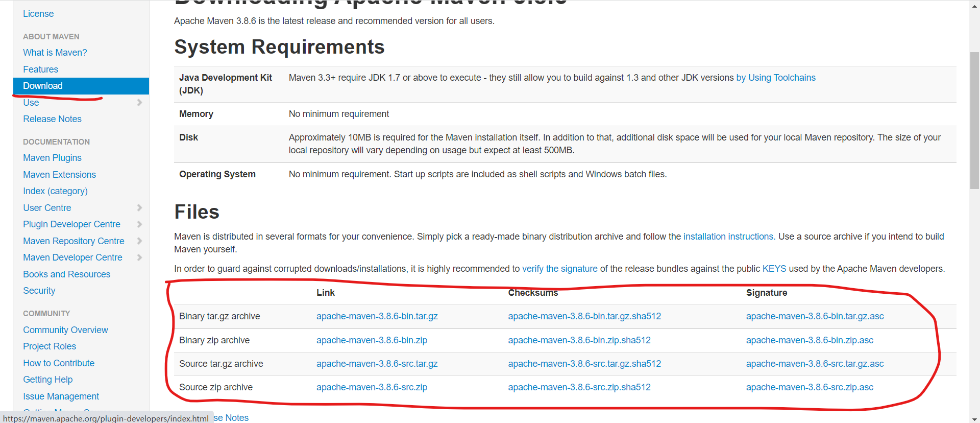The width and height of the screenshot is (980, 423).
Task: Open What is Maven? page
Action: point(55,53)
